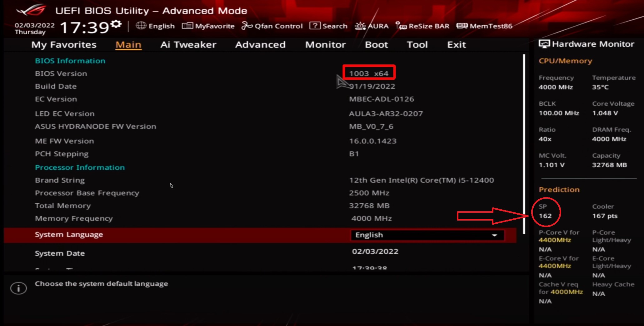Screen dimensions: 644x326
Task: Click the Heavy Cache label
Action: tap(613, 284)
